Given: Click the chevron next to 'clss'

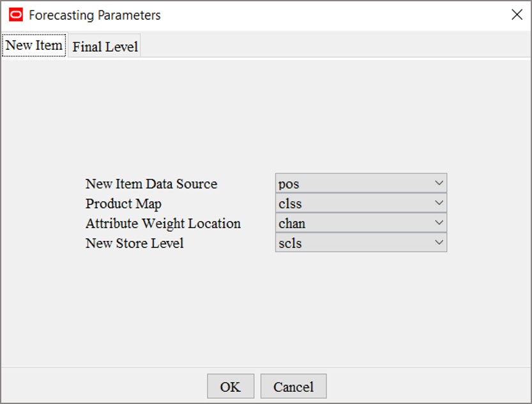Looking at the screenshot, I should (439, 203).
